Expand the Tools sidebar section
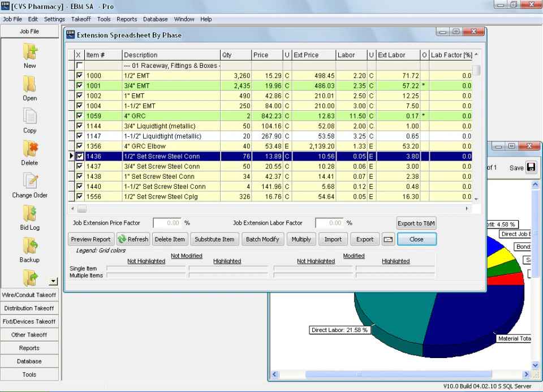The image size is (543, 392). tap(29, 374)
